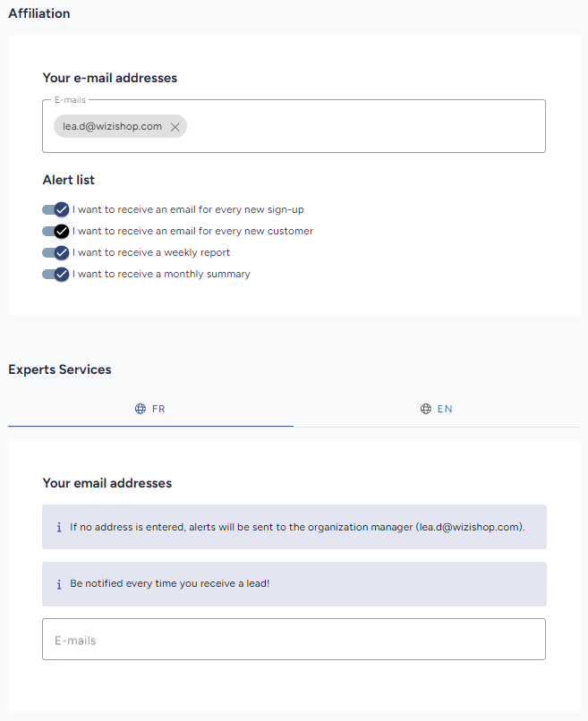Open the EN language tab

coord(437,409)
